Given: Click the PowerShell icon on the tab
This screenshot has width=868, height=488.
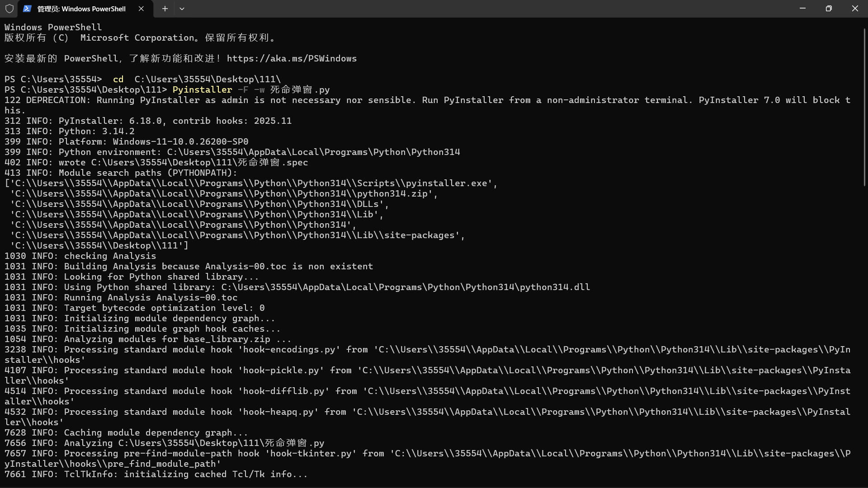Looking at the screenshot, I should [28, 9].
